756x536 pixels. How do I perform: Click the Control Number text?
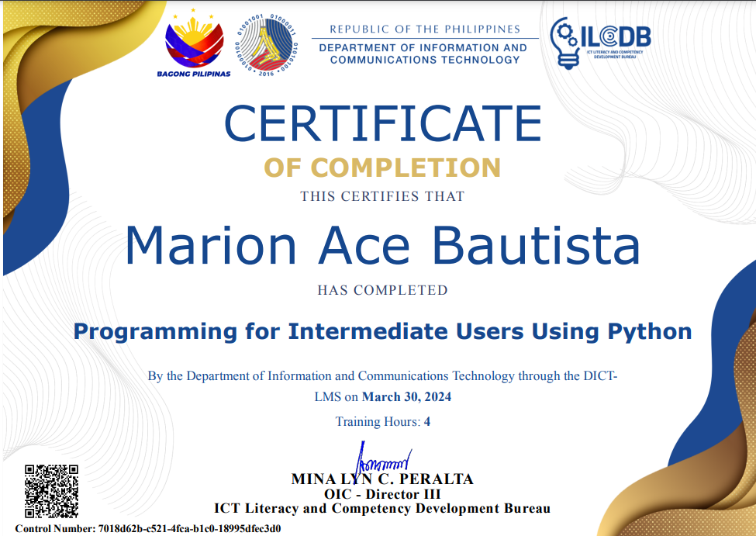pos(148,528)
